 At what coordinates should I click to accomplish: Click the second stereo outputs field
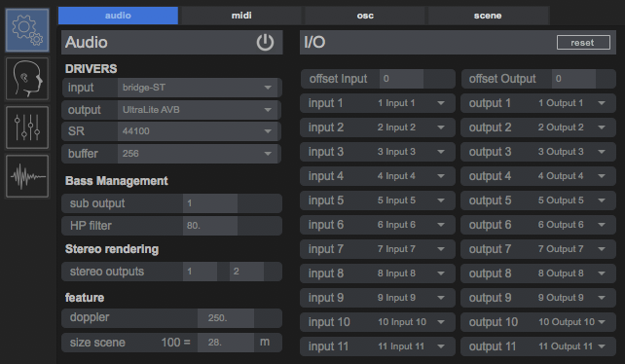pos(246,272)
